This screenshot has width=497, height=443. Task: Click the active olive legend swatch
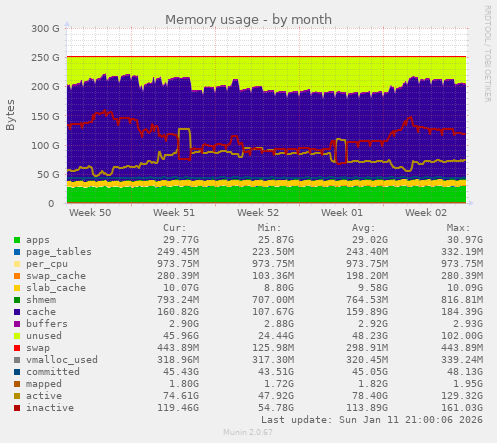(x=17, y=396)
